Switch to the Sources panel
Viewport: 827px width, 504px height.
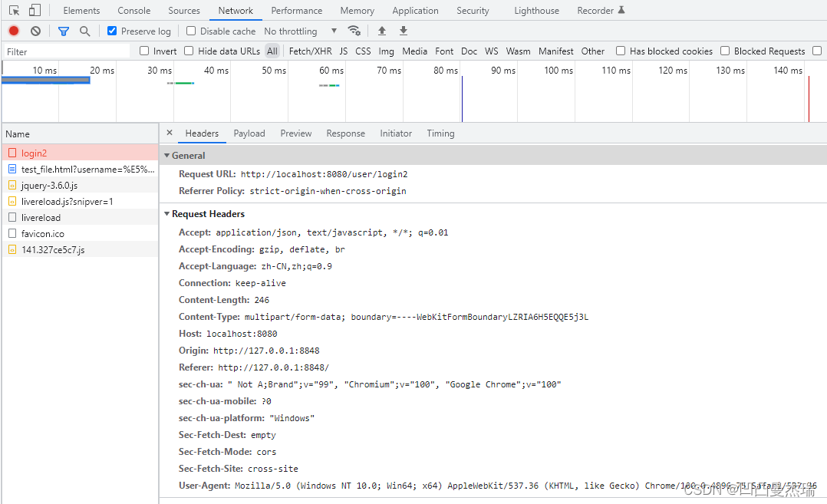click(x=184, y=11)
